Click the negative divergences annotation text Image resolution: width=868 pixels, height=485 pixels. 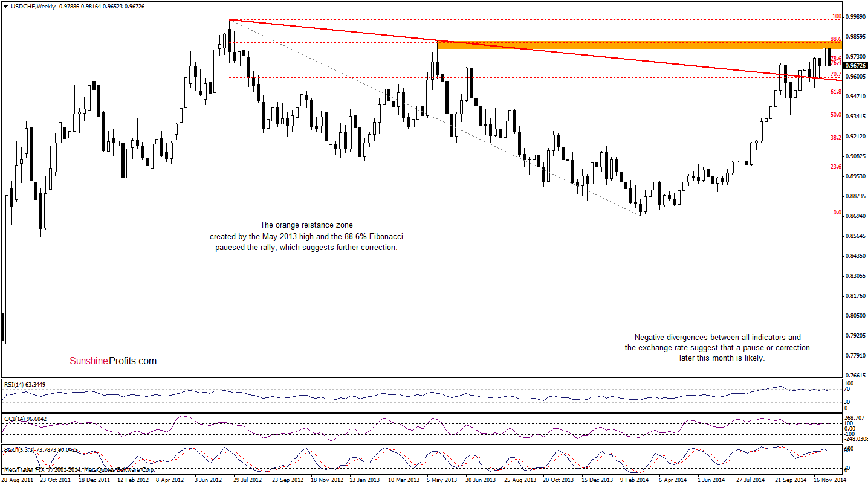click(717, 347)
